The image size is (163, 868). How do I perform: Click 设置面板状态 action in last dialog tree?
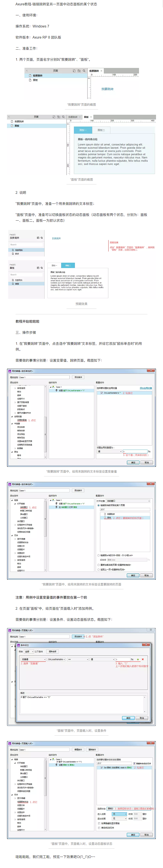click(23, 802)
